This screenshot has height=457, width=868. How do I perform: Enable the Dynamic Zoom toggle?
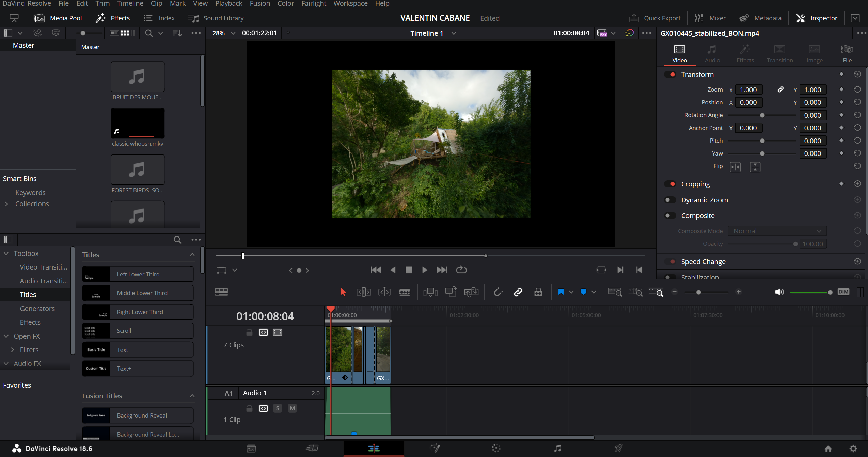click(x=670, y=200)
